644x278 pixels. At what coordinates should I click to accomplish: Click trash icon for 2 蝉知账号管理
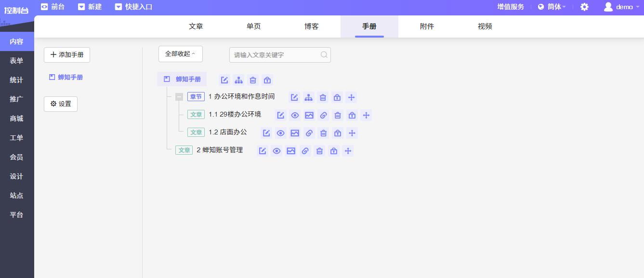[x=319, y=151]
